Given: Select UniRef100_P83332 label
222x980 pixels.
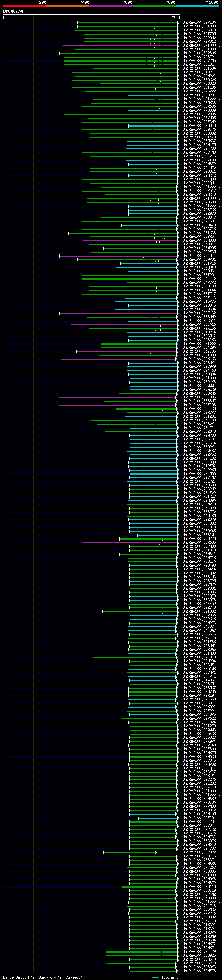Looking at the screenshot, I should tap(199, 917).
